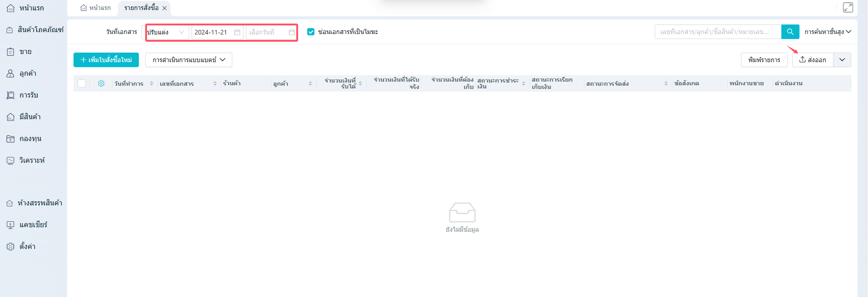Screen dimensions: 868x297
Task: Open calendar icon in start date field
Action: [x=237, y=32]
